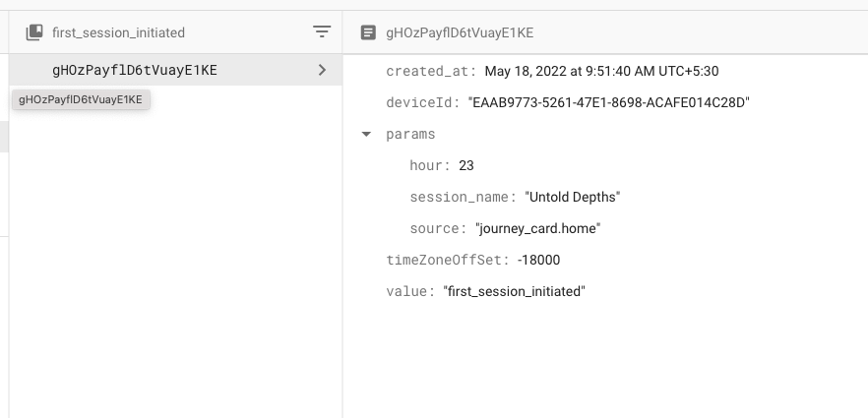Click the document ID header in the right panel
The image size is (868, 418).
tap(460, 32)
